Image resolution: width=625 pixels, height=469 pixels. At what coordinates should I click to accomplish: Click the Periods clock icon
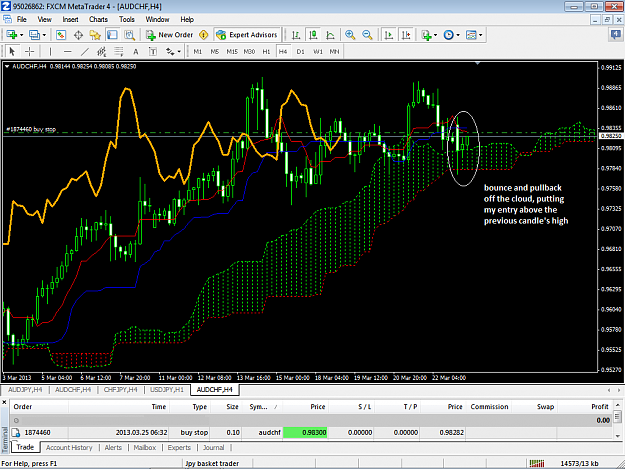tap(449, 35)
